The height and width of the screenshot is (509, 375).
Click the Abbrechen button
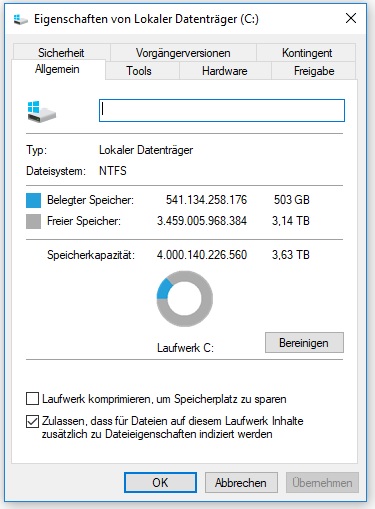pyautogui.click(x=241, y=482)
